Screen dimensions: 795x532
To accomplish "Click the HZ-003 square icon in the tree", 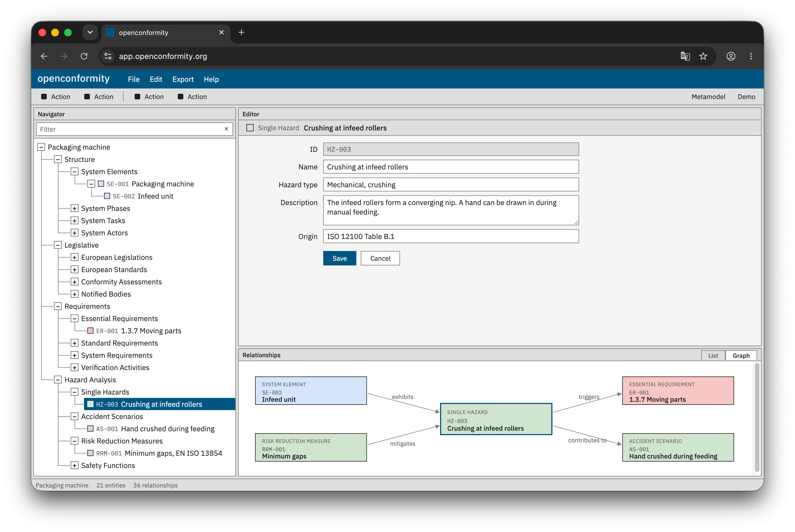I will pyautogui.click(x=91, y=404).
